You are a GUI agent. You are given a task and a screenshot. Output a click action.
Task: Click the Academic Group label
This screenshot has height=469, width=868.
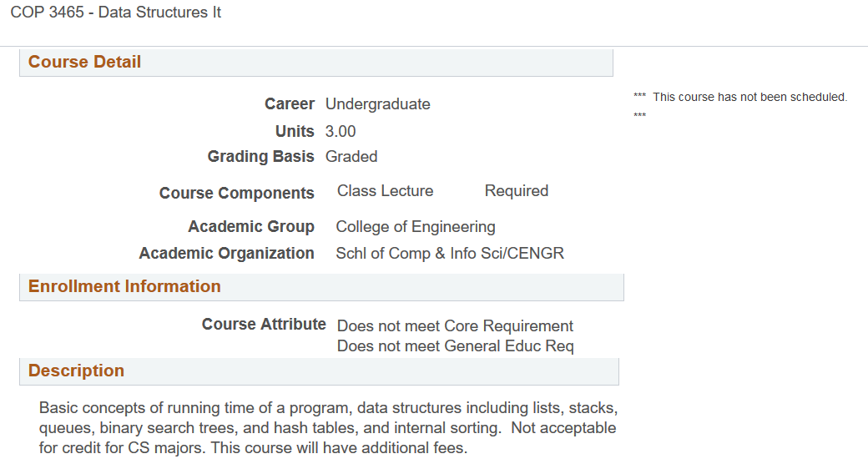click(251, 227)
